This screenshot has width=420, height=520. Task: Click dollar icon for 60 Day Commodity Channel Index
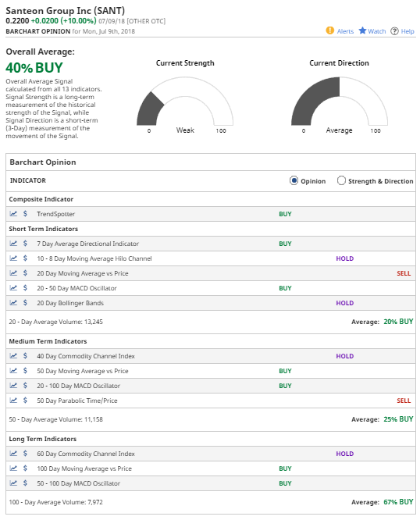[25, 454]
